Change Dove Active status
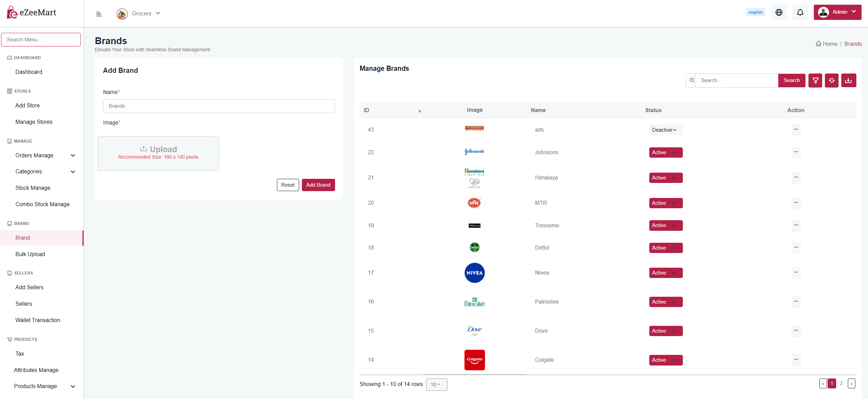This screenshot has width=868, height=399. (x=665, y=331)
